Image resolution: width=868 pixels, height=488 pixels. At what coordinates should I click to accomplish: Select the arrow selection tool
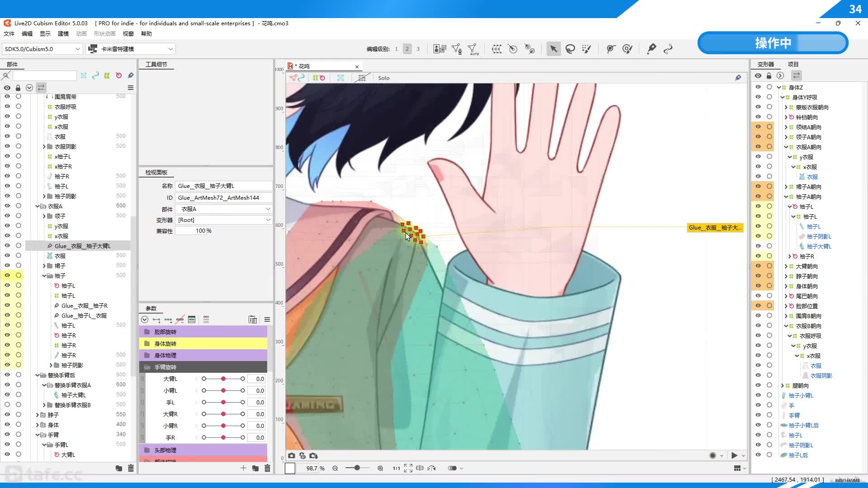tap(553, 49)
